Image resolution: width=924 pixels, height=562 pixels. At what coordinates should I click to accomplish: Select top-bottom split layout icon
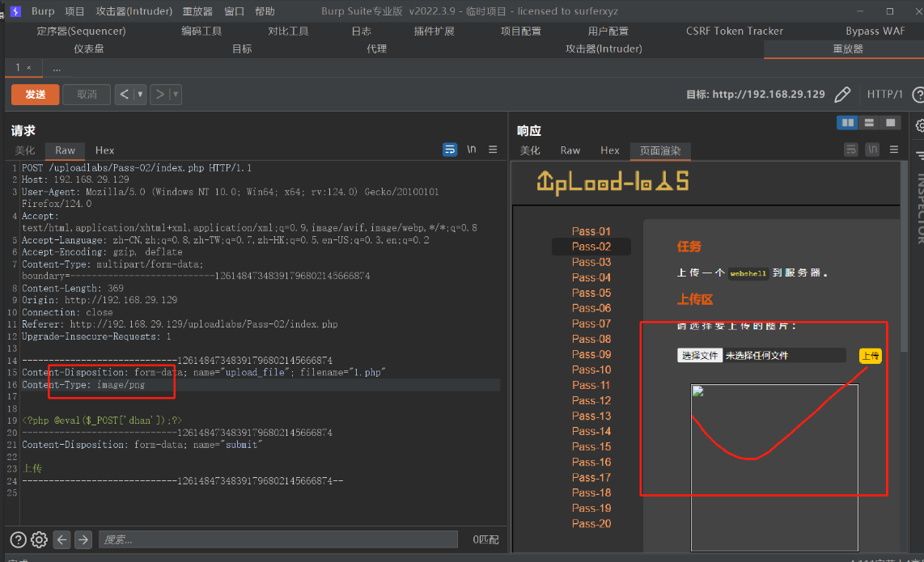click(x=869, y=123)
